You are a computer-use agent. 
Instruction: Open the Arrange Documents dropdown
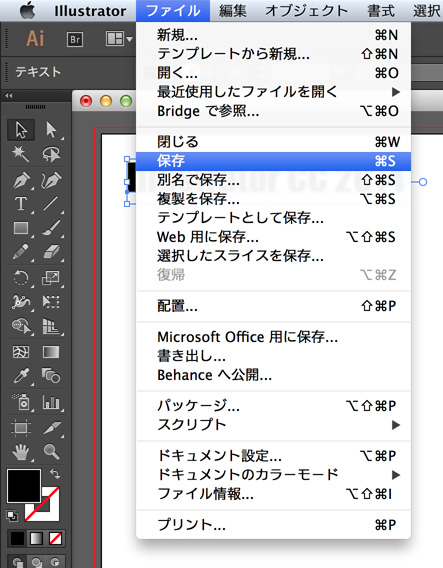click(x=119, y=39)
